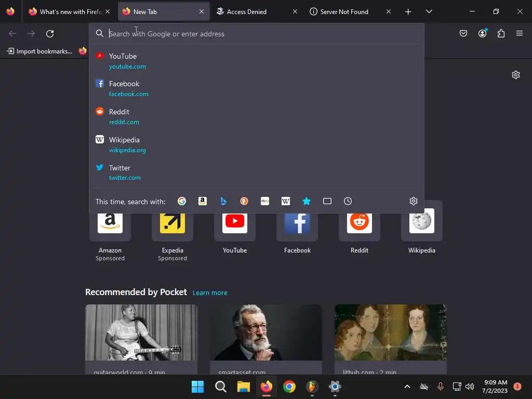Search bookmarks using the star icon
The width and height of the screenshot is (532, 399).
[x=307, y=201]
